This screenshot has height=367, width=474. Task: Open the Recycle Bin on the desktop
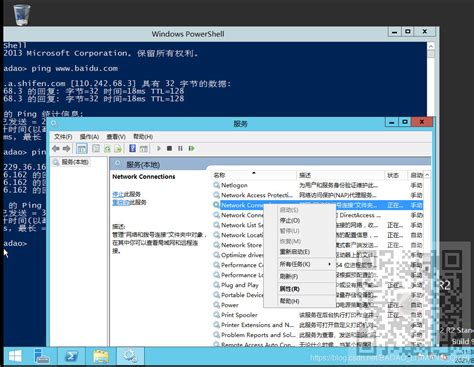(x=22, y=14)
